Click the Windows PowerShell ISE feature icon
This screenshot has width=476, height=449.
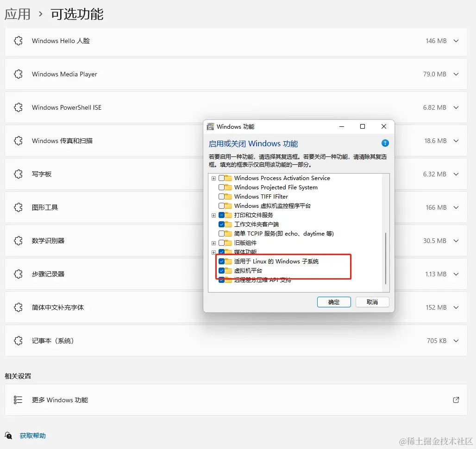[x=18, y=107]
